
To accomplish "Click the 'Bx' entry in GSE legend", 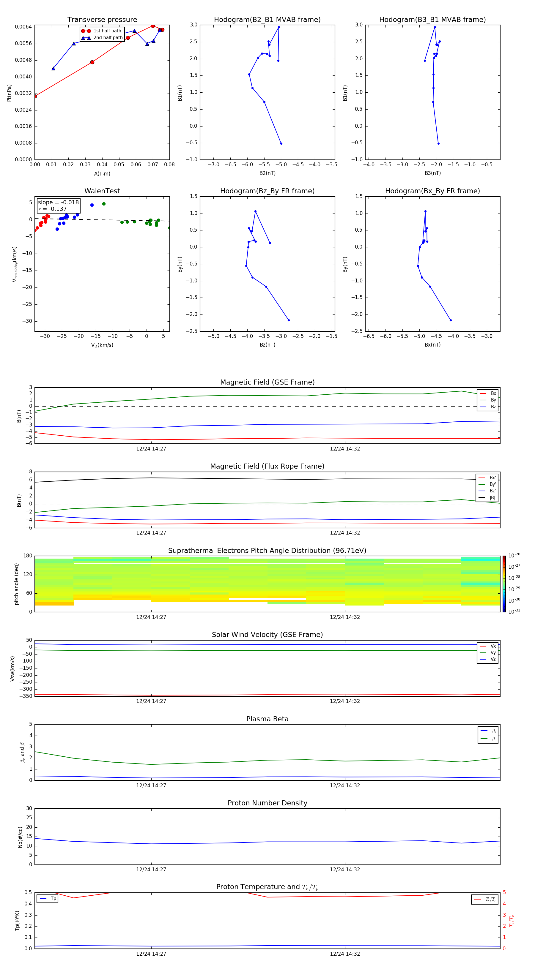I will point(488,393).
